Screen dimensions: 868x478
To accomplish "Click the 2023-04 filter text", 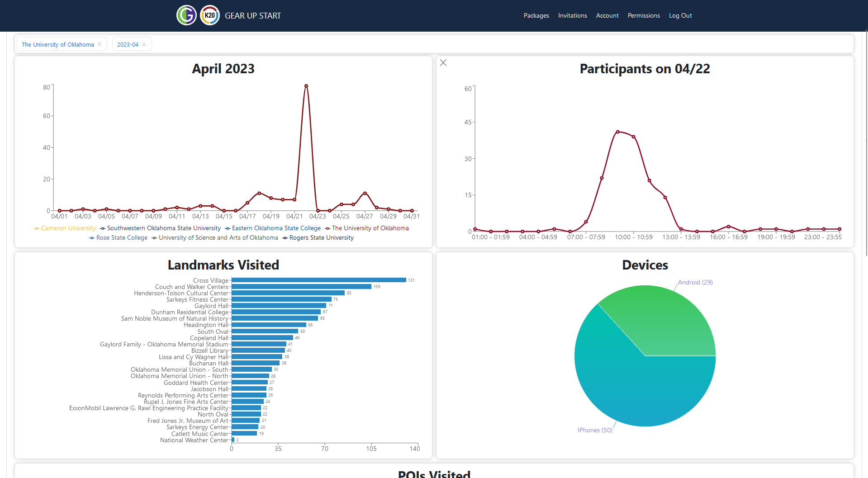I will [128, 44].
